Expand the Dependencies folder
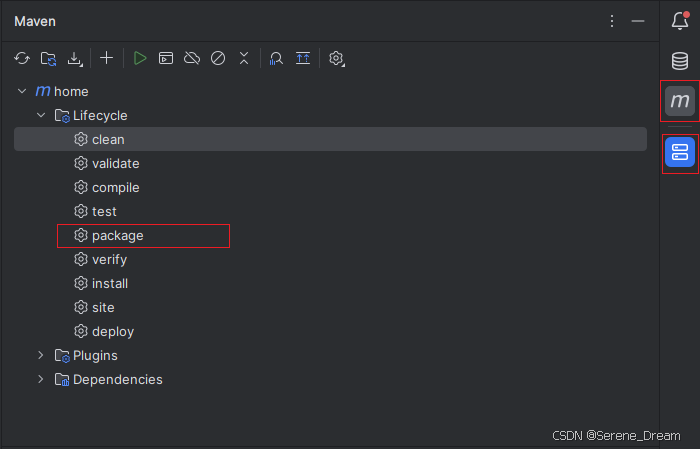This screenshot has height=449, width=700. [x=41, y=379]
